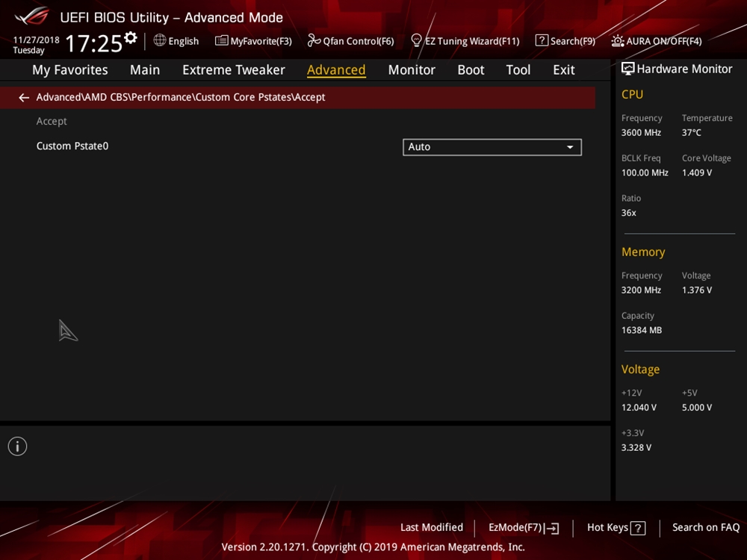This screenshot has width=747, height=560.
Task: Click +5V 5.000 V reading
Action: [696, 408]
